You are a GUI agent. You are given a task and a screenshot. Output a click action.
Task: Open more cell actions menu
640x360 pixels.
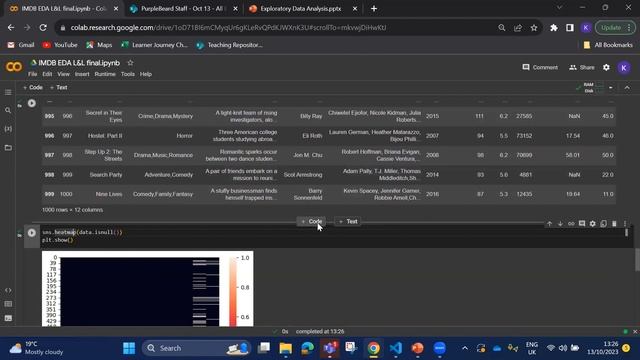pos(625,224)
